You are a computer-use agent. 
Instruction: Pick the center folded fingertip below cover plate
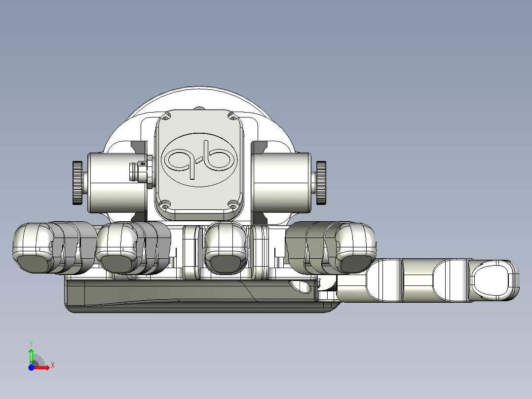[x=225, y=248]
